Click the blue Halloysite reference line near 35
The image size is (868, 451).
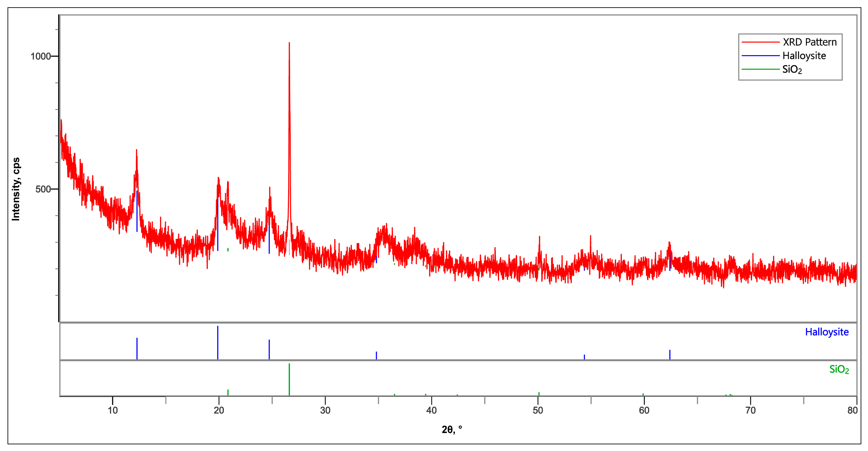[x=376, y=356]
